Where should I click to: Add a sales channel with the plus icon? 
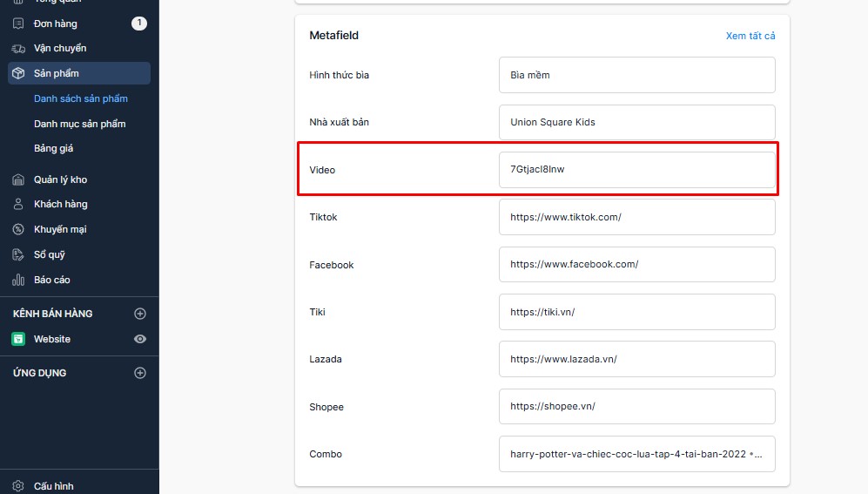click(x=140, y=314)
